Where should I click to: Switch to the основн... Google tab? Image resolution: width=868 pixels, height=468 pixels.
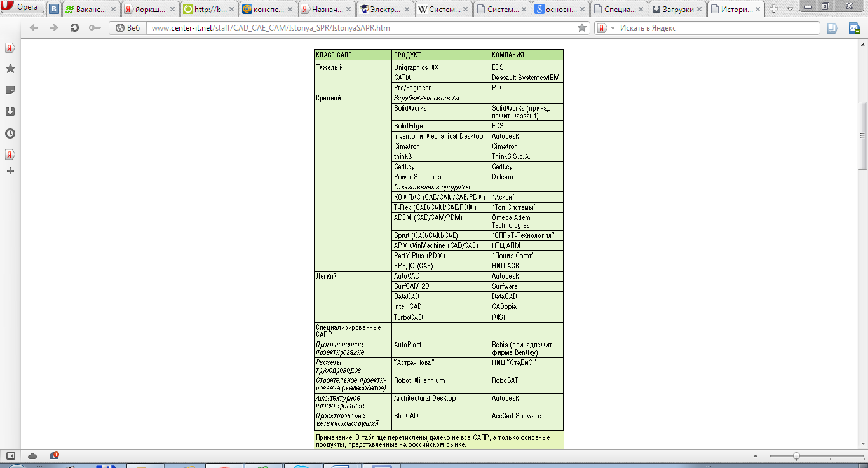(x=561, y=10)
